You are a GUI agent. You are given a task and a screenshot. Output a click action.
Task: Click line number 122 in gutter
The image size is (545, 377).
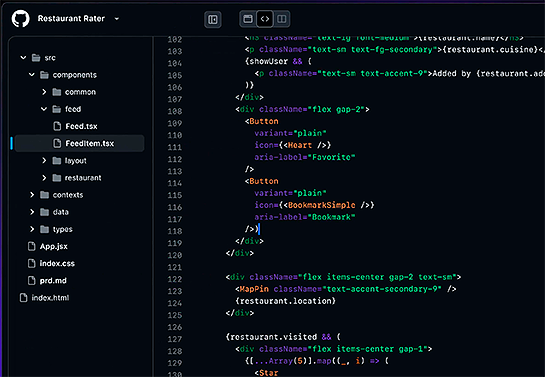[175, 279]
